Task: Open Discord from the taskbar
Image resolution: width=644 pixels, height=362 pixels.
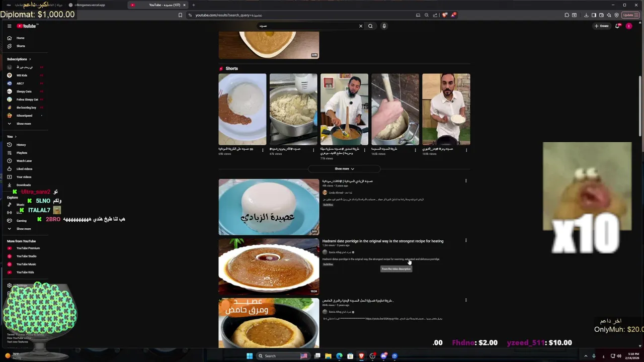Action: pyautogui.click(x=383, y=356)
